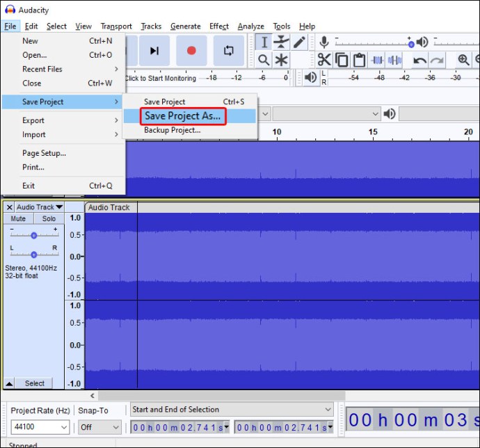Adjust the recording level slider knob
The width and height of the screenshot is (480, 448).
click(x=411, y=45)
